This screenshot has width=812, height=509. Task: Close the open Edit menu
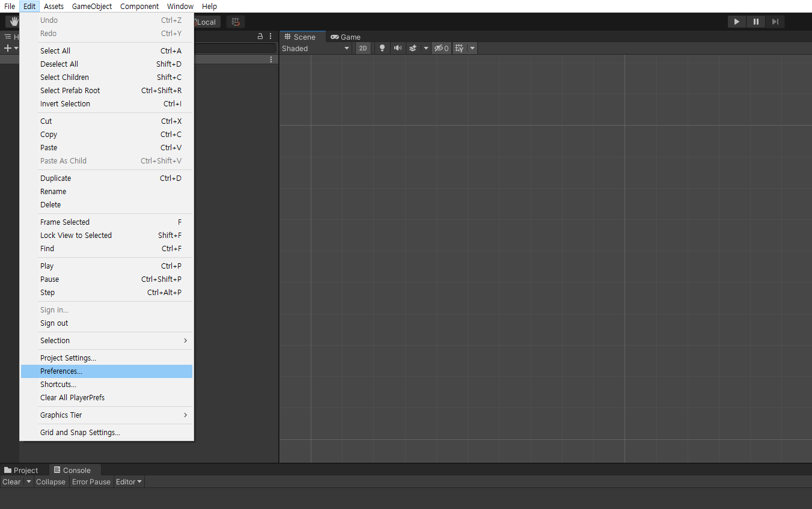(x=29, y=6)
